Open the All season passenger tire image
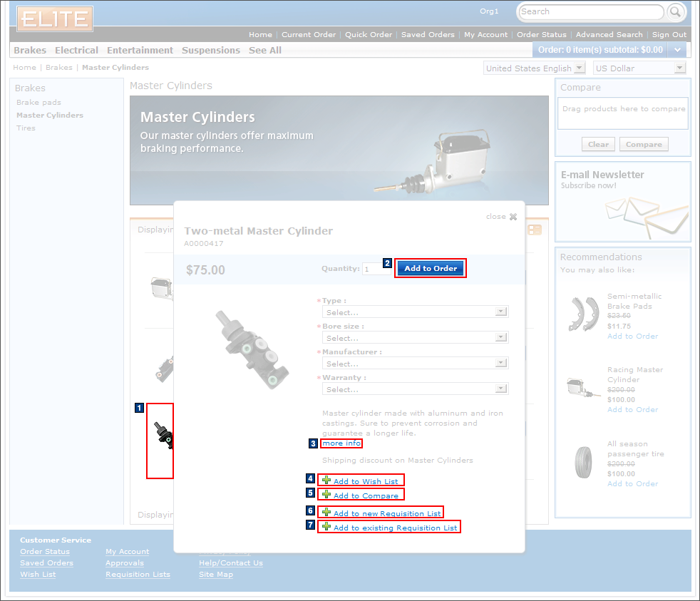 [x=584, y=463]
